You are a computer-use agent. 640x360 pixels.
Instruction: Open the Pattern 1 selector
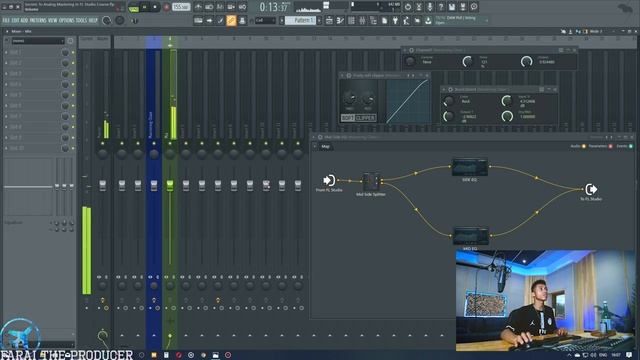[300, 20]
